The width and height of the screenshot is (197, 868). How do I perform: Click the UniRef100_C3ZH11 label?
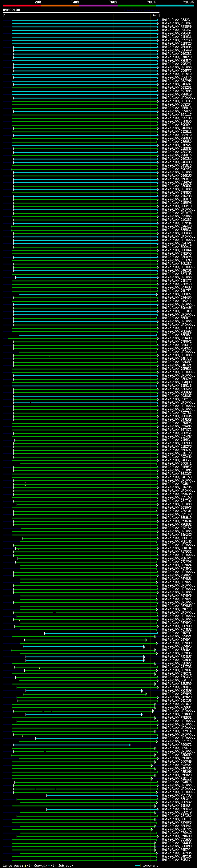177,132
